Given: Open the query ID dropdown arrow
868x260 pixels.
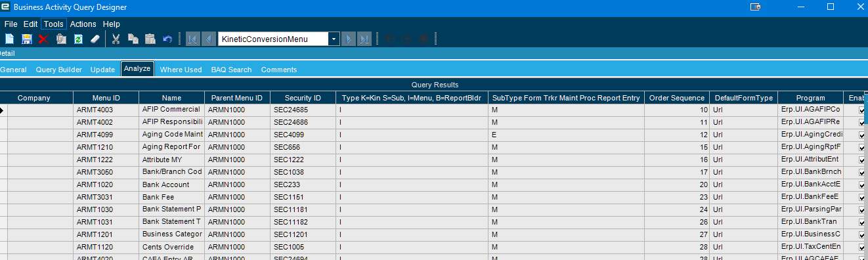Looking at the screenshot, I should (x=334, y=39).
